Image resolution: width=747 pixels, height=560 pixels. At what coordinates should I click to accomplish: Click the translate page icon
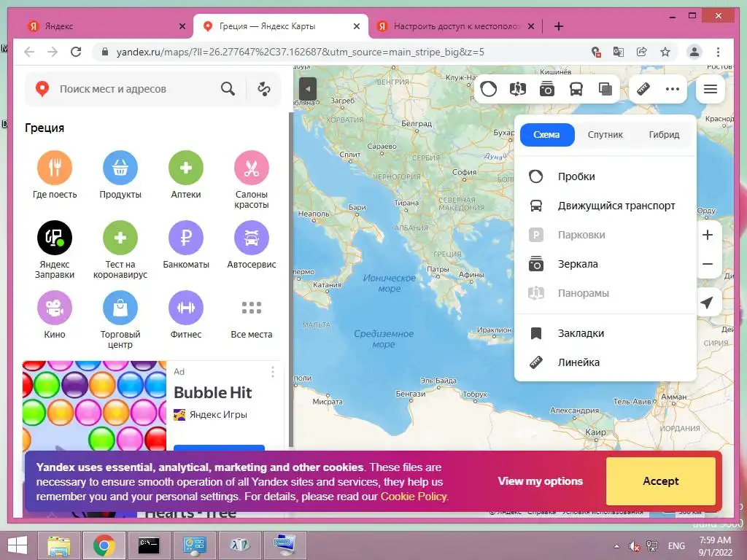coord(619,52)
